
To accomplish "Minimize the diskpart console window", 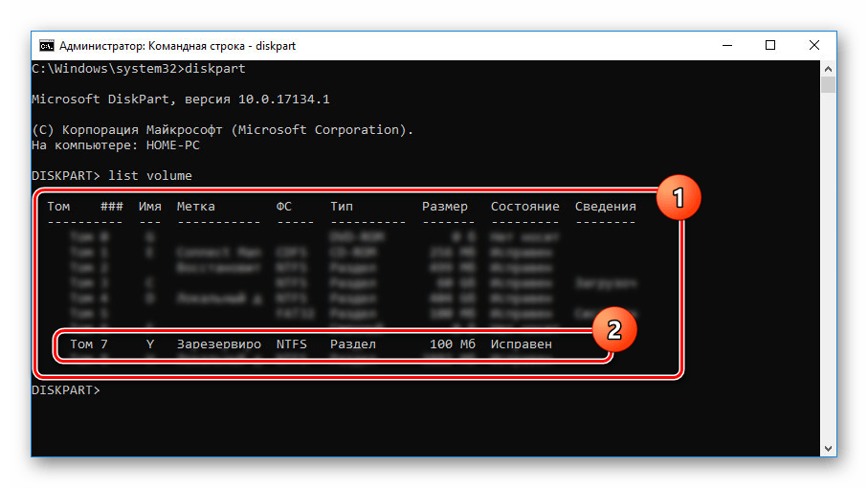I will coord(725,45).
